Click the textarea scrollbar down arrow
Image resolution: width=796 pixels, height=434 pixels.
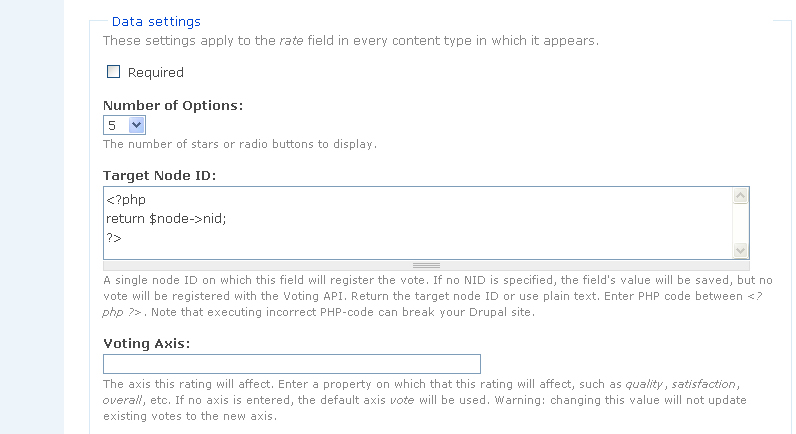pyautogui.click(x=741, y=250)
